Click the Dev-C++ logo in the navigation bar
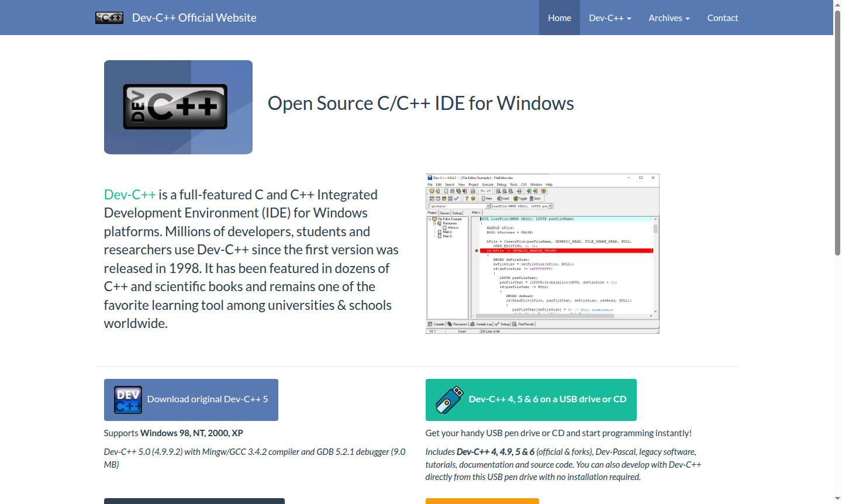The height and width of the screenshot is (504, 842). click(x=109, y=18)
